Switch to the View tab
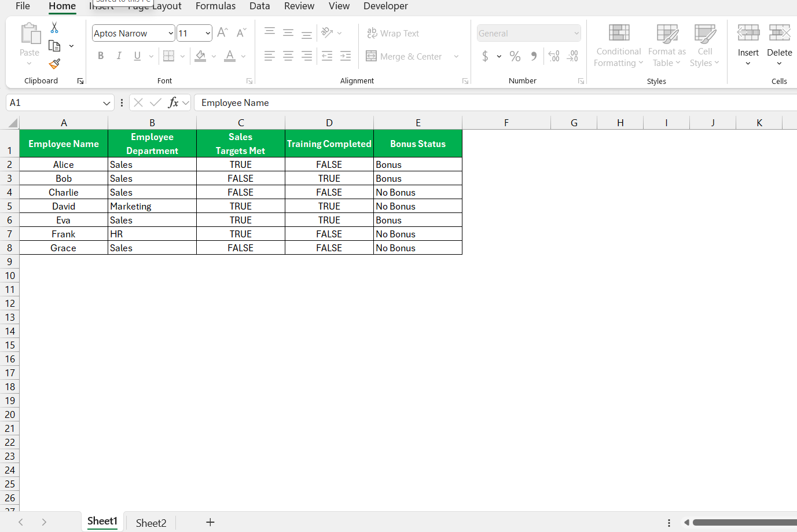 339,6
